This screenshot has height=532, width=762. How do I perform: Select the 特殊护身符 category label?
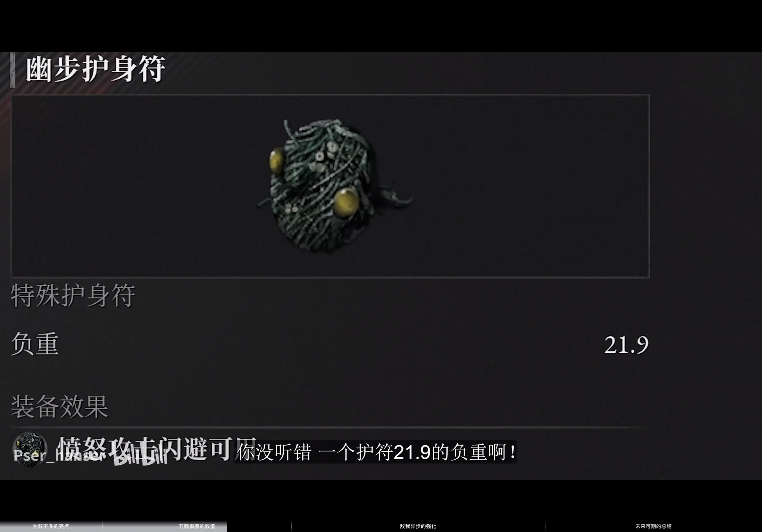pos(73,295)
